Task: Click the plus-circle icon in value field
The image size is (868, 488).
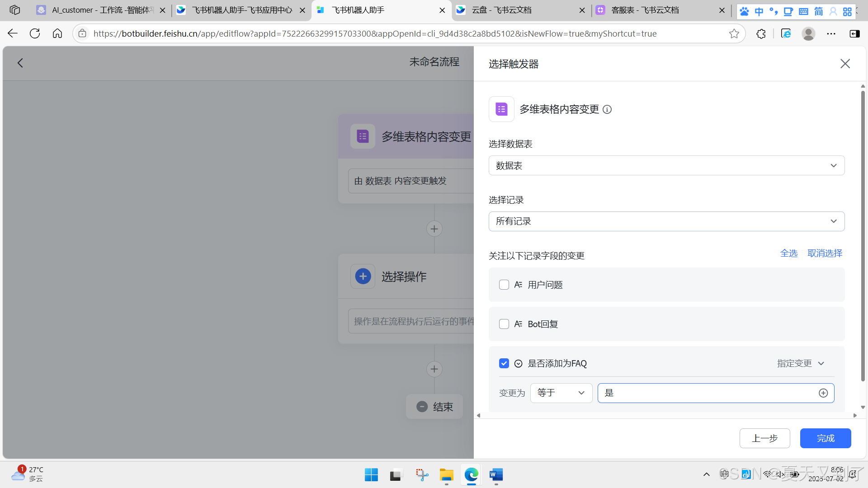Action: click(x=823, y=393)
